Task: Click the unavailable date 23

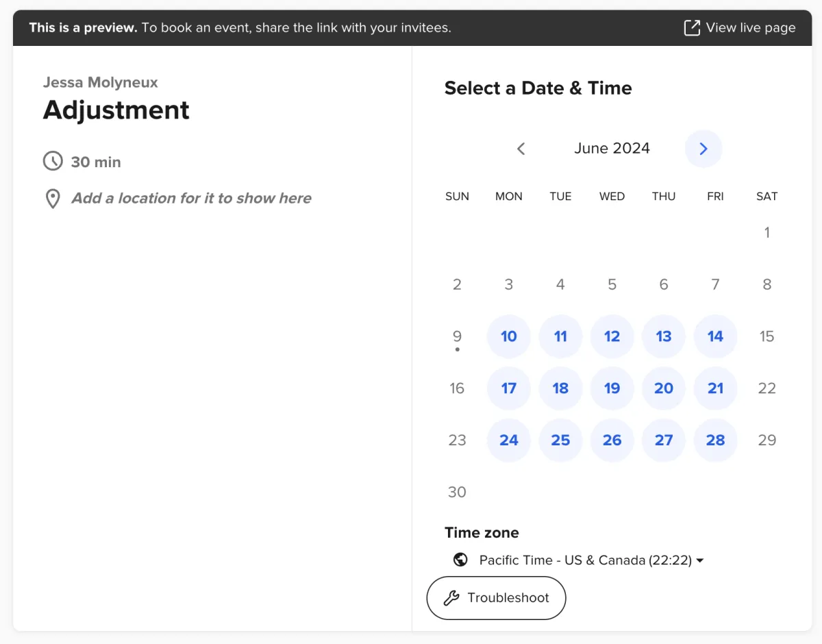Action: pyautogui.click(x=457, y=440)
